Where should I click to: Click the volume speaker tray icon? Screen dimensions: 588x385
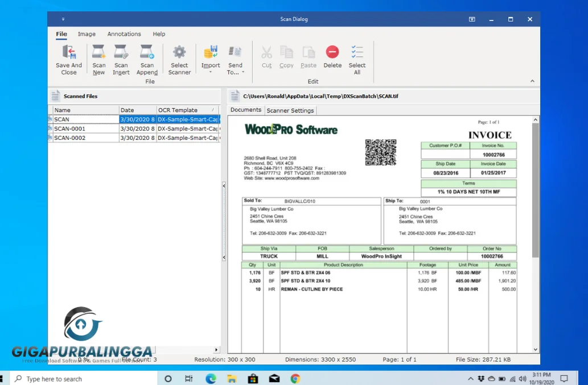tap(523, 379)
